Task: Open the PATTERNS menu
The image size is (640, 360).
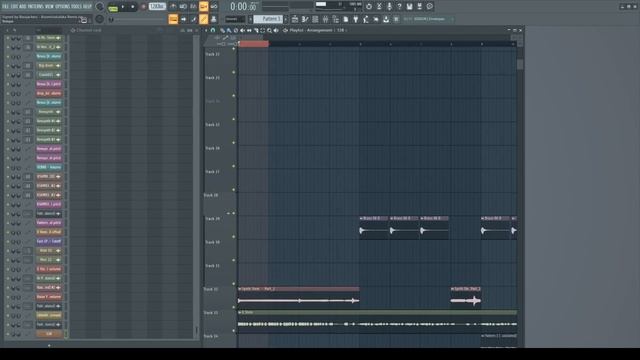Action: coord(36,7)
